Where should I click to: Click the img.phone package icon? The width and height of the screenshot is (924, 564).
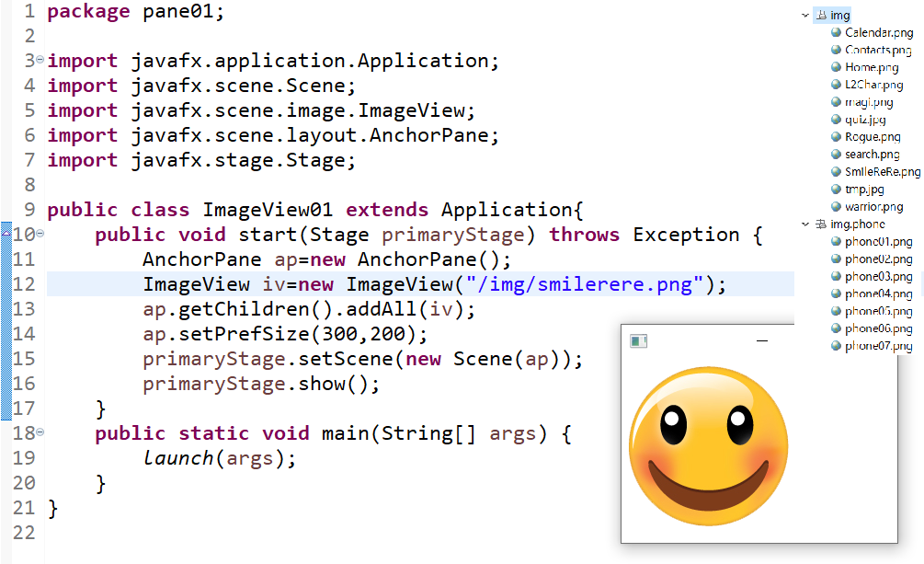(821, 224)
